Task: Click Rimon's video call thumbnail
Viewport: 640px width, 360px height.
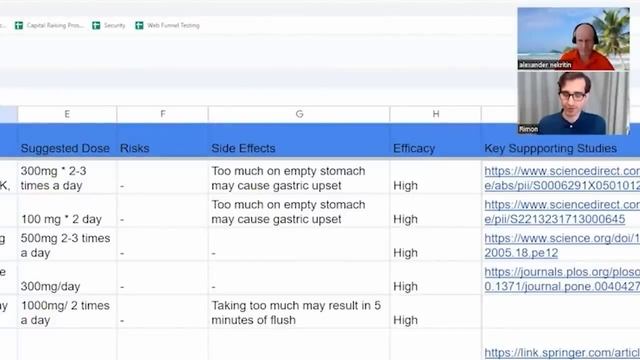Action: point(573,103)
